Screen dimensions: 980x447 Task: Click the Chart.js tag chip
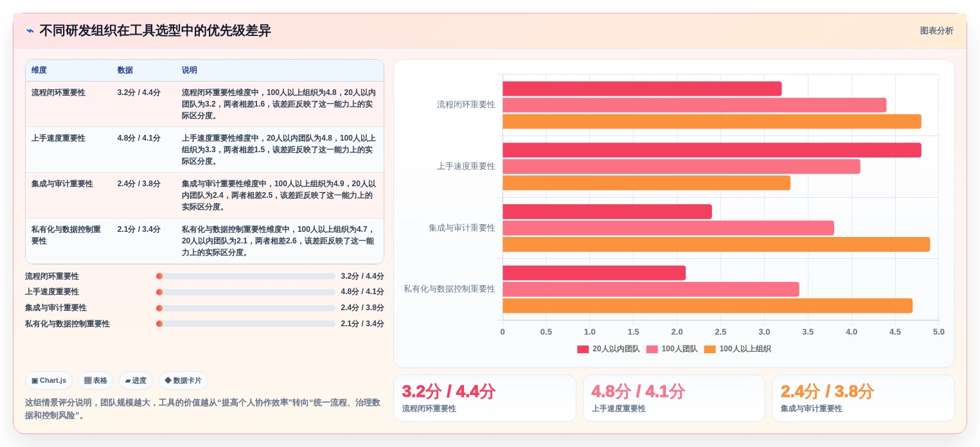pyautogui.click(x=49, y=380)
